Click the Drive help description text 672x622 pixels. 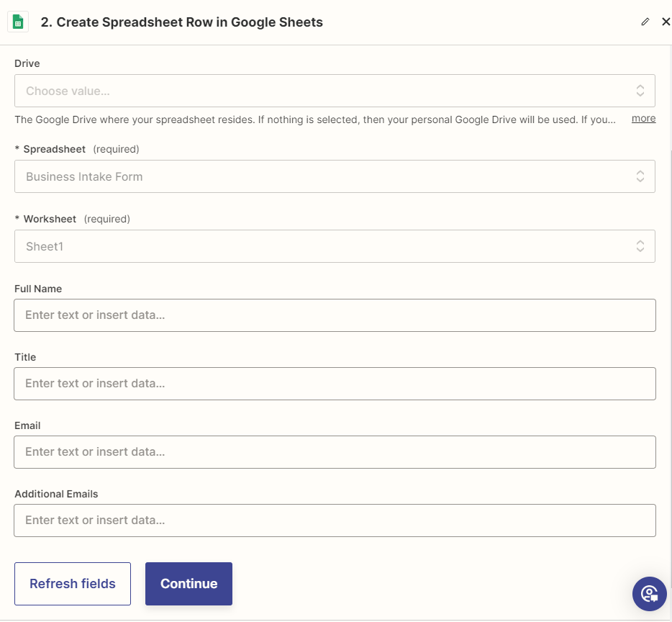[314, 120]
